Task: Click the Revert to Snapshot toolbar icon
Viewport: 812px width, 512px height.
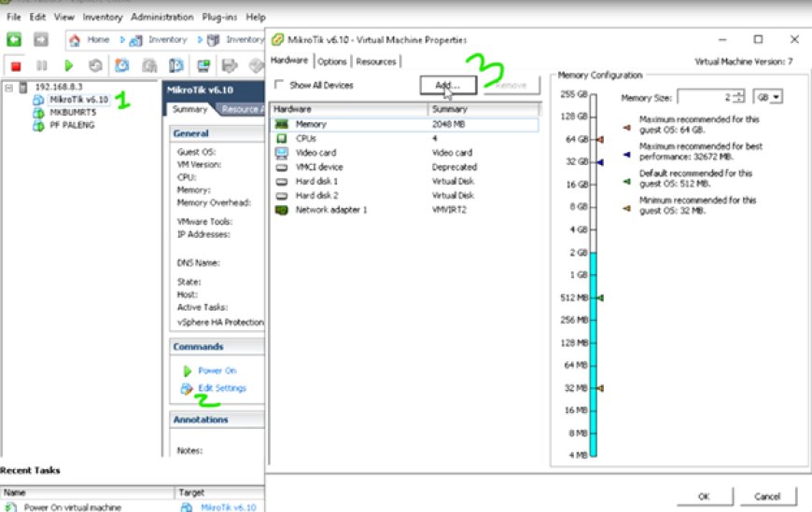Action: pos(149,65)
